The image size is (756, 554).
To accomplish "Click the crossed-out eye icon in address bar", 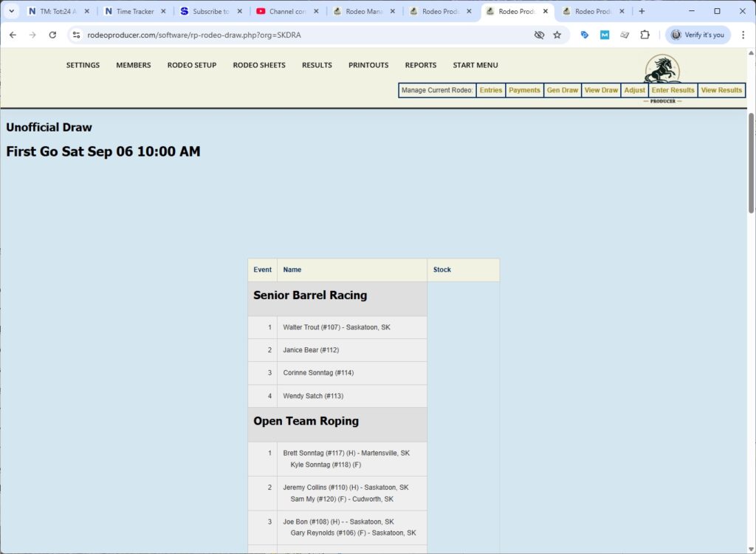I will [x=539, y=35].
